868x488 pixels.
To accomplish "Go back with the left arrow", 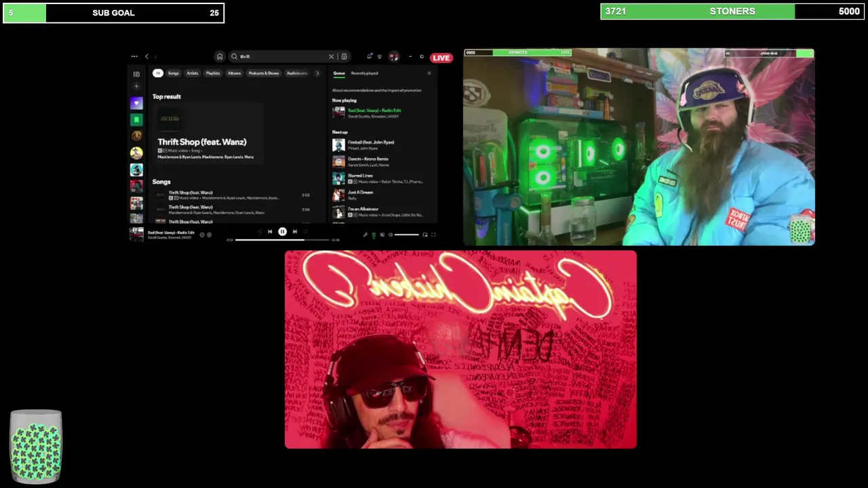I will (x=146, y=56).
